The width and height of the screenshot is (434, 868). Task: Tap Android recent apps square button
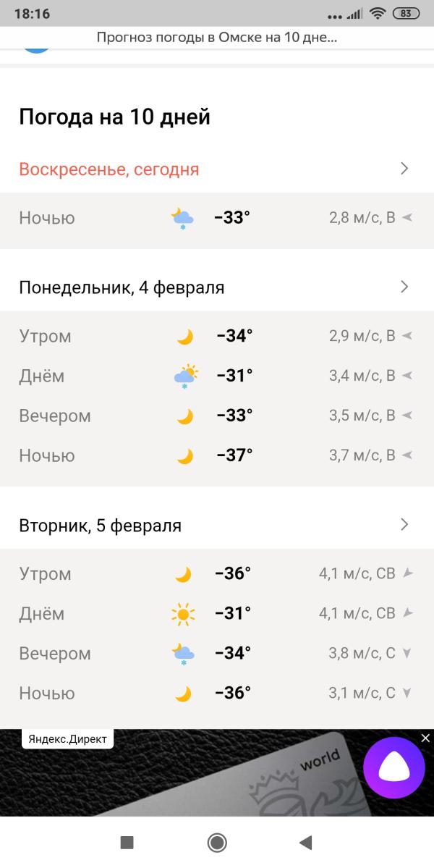pyautogui.click(x=127, y=843)
